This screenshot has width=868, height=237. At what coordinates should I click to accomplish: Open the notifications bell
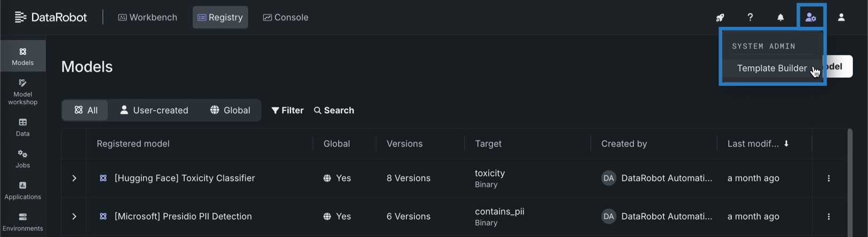tap(781, 18)
